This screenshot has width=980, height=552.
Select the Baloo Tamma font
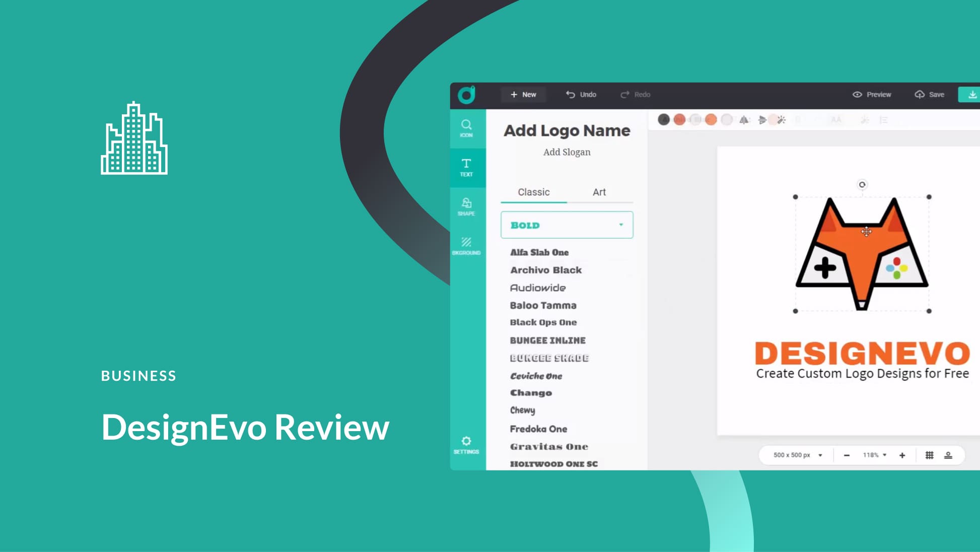click(543, 305)
